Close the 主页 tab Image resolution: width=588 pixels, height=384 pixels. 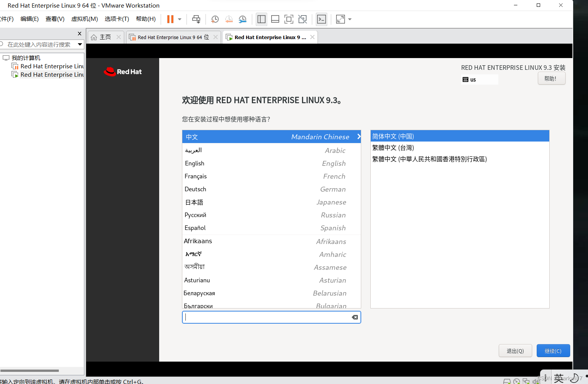119,37
